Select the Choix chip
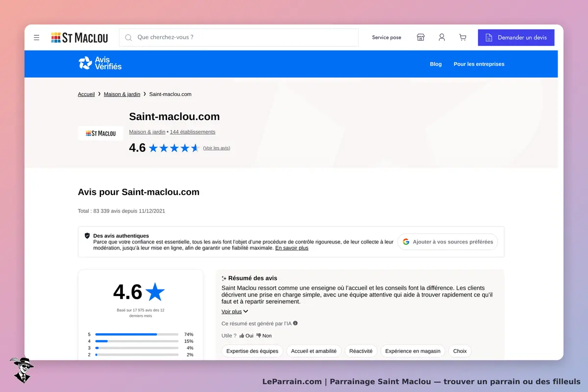 460,351
